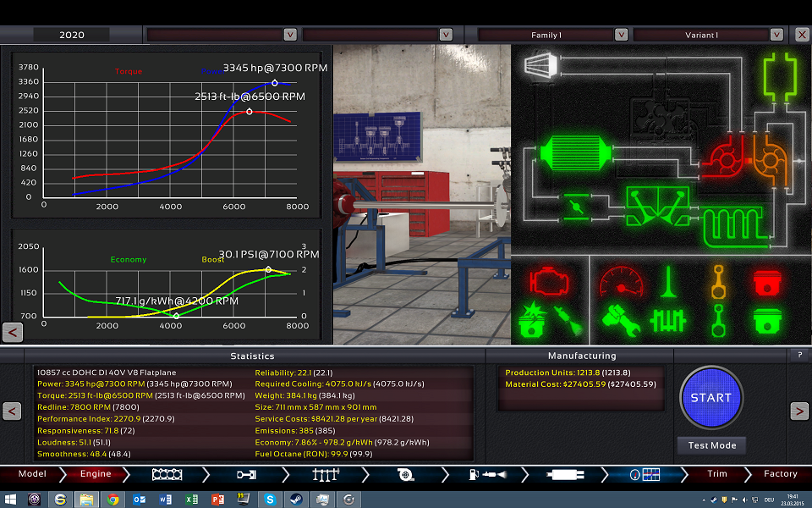Click the Reliability: 22.1 stat
The height and width of the screenshot is (508, 812).
294,373
